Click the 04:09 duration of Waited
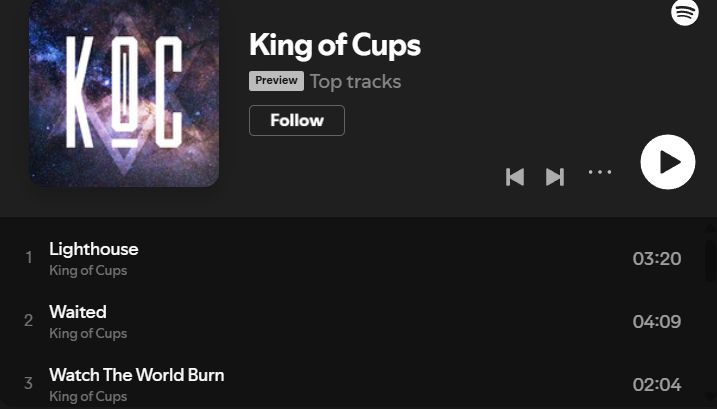717x409 pixels. [657, 322]
